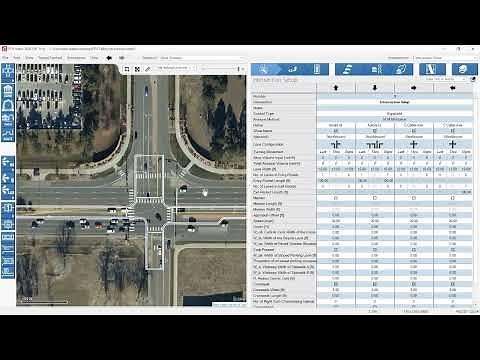Toggle Show Name checkbox for eastbound column

414,131
